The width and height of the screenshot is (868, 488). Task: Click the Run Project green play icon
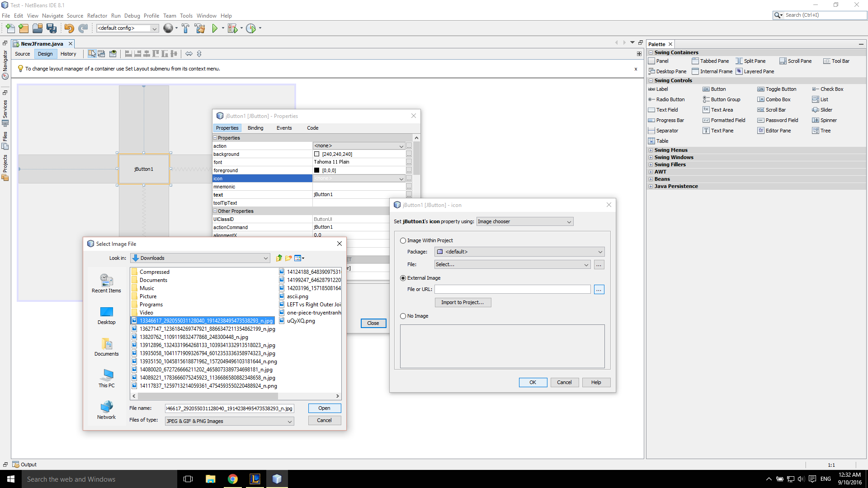(x=215, y=28)
